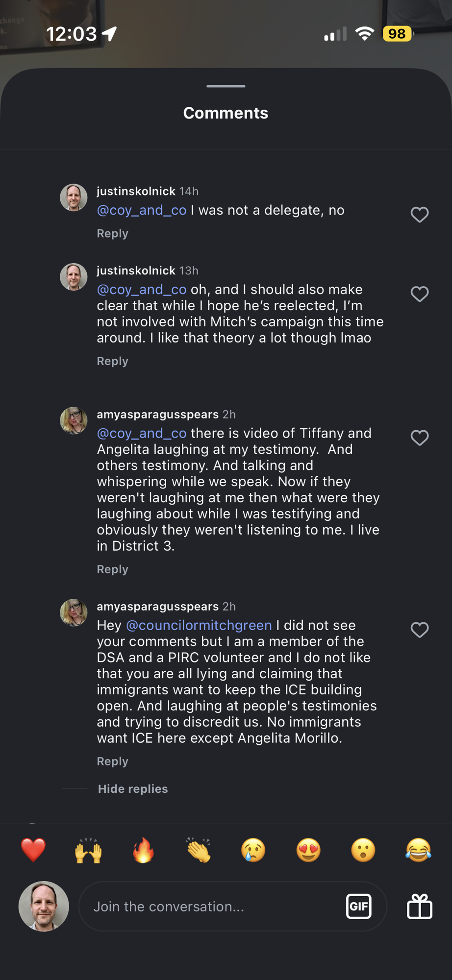
Task: Like the comment about Tiffany and Angelita laughing
Action: [x=420, y=438]
